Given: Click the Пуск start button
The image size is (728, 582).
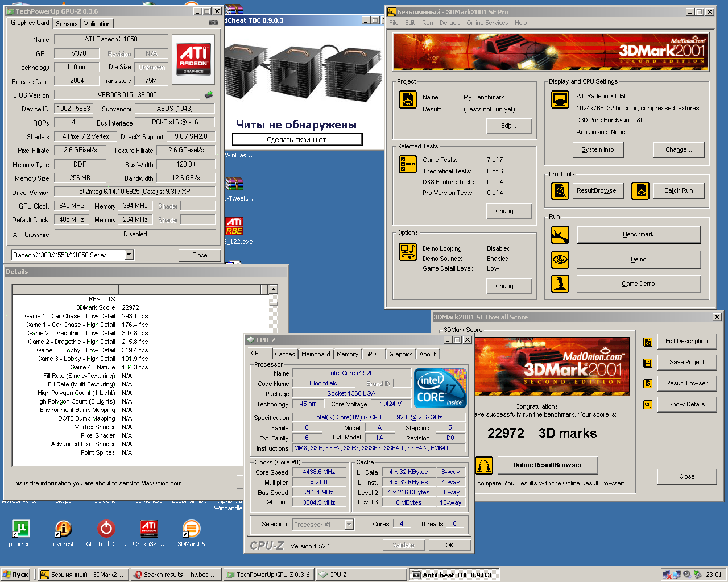Looking at the screenshot, I should pyautogui.click(x=16, y=575).
